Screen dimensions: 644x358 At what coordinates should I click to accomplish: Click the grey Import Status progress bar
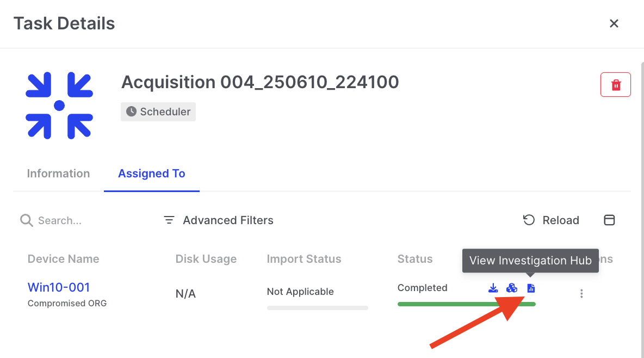coord(317,308)
